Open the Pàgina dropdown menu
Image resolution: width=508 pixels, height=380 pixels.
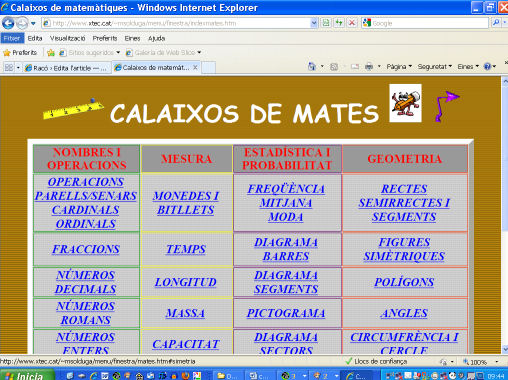point(399,67)
